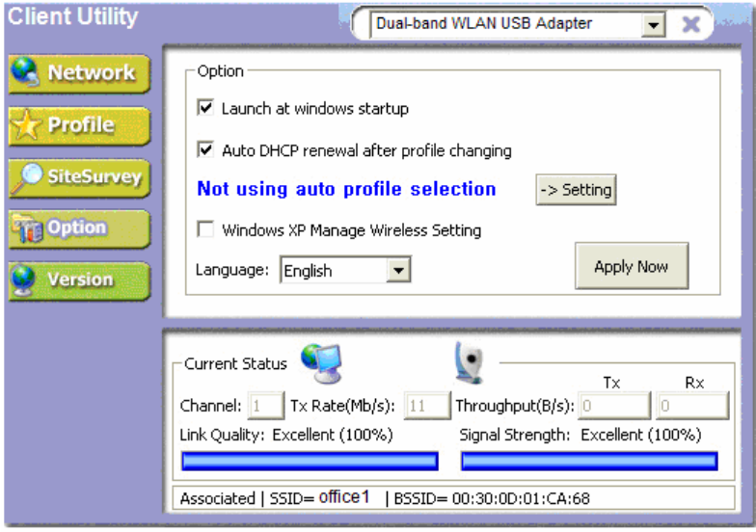This screenshot has height=532, width=756.
Task: Click the Apply Now button
Action: (x=632, y=266)
